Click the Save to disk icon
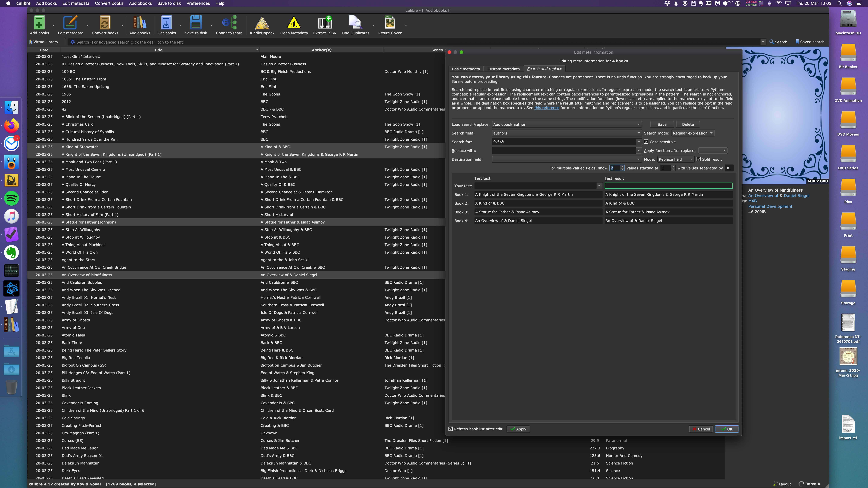This screenshot has width=868, height=488. tap(196, 23)
